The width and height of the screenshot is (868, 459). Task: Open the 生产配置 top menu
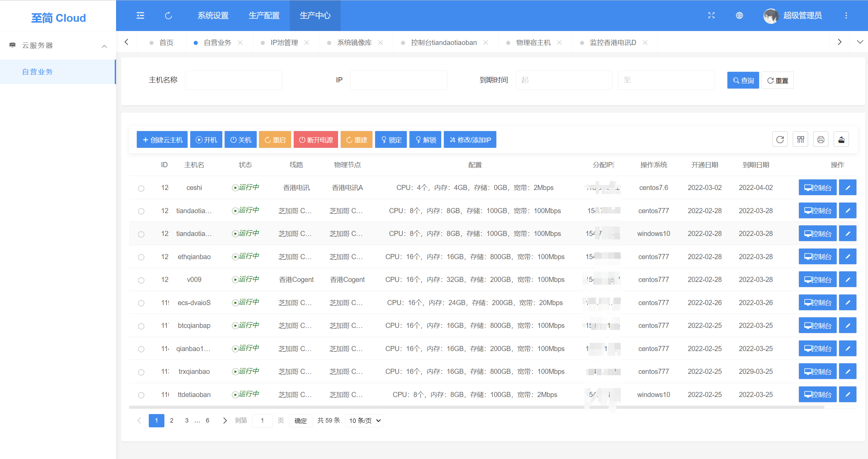point(264,16)
